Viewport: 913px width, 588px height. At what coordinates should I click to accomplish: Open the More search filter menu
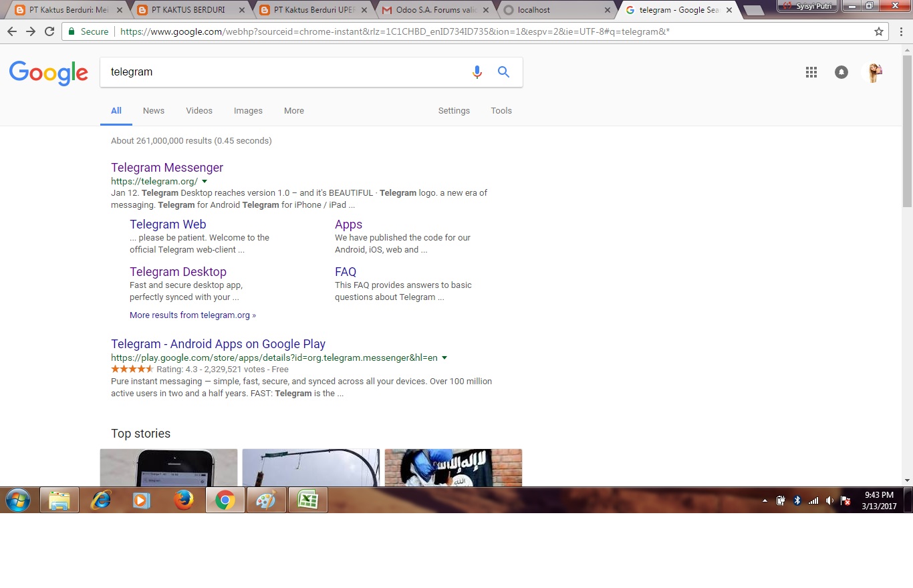point(294,111)
